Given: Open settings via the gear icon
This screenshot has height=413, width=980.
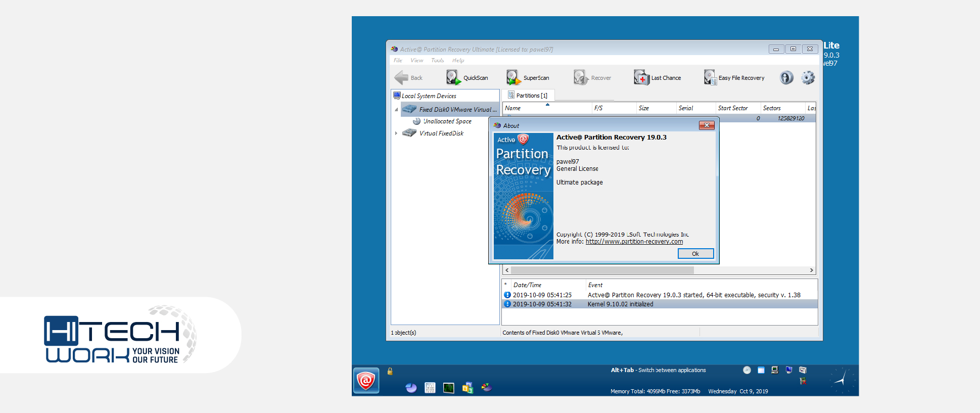Looking at the screenshot, I should point(808,77).
